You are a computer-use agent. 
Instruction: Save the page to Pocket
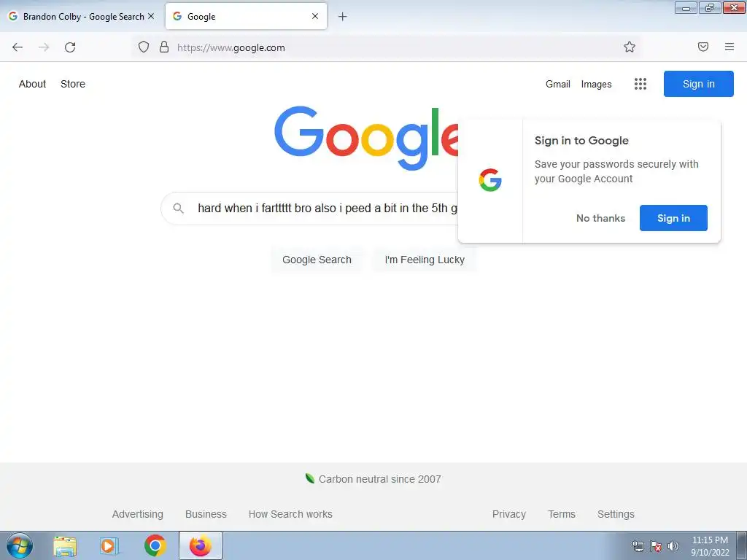pyautogui.click(x=703, y=47)
